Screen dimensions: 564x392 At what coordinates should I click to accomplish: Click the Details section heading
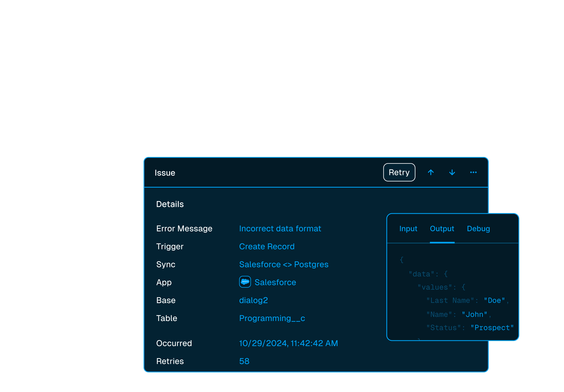pyautogui.click(x=170, y=204)
